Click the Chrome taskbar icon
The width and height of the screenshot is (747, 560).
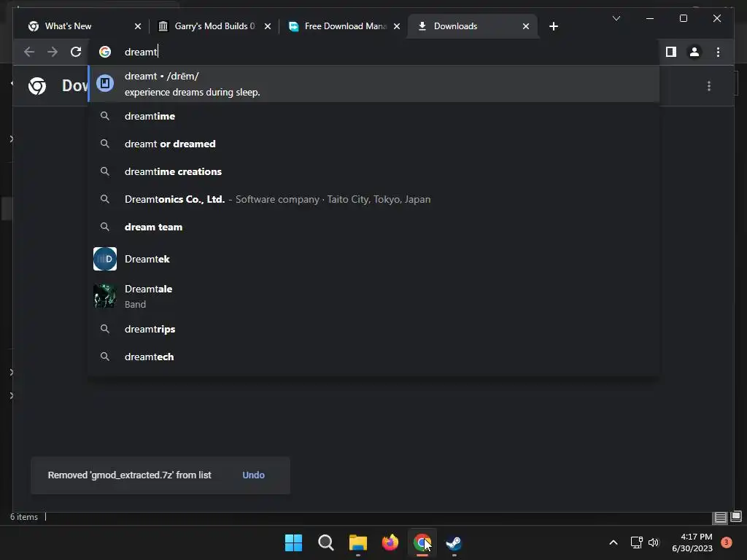[x=422, y=542]
